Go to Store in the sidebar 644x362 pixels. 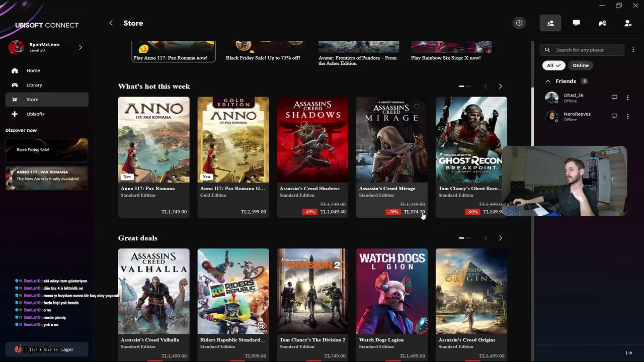coord(47,100)
